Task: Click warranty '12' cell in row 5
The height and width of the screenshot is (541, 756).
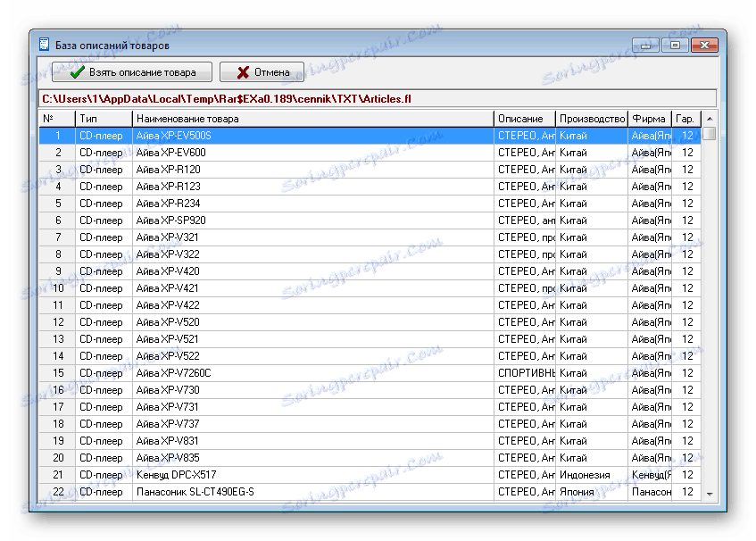Action: click(686, 204)
